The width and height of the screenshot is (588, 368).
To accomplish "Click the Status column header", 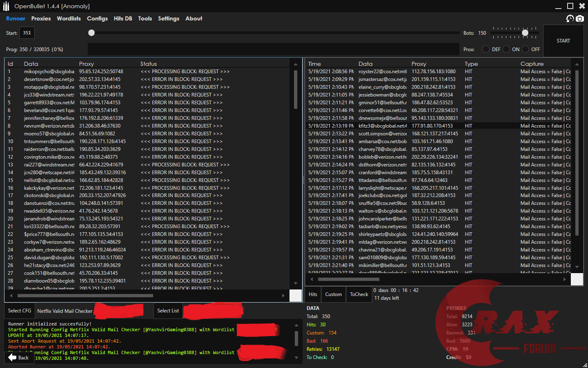I will 148,64.
